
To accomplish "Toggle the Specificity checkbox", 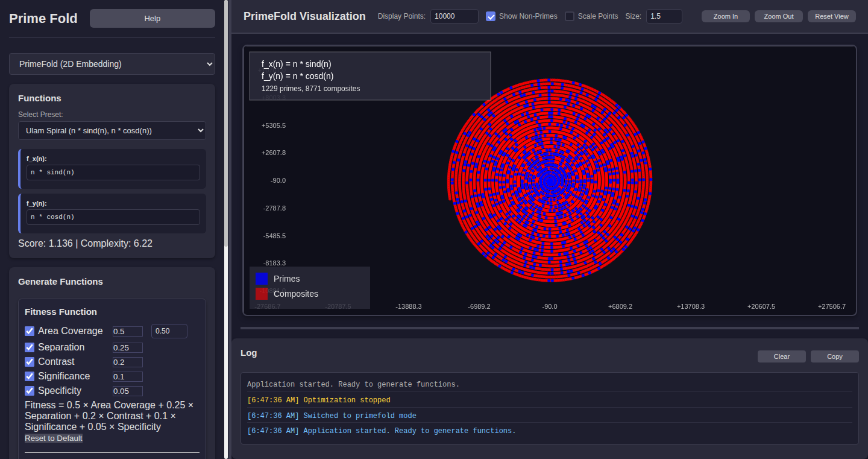I will coord(30,391).
